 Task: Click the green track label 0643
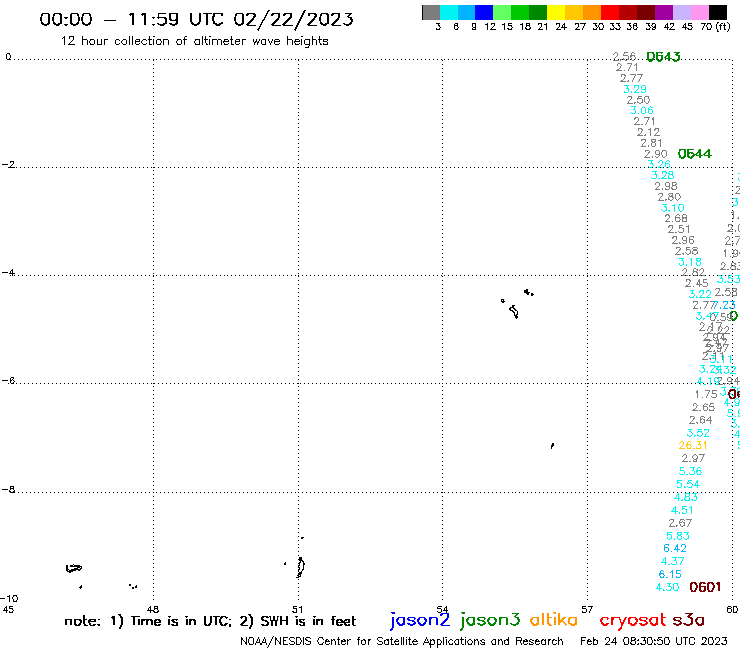pyautogui.click(x=663, y=57)
